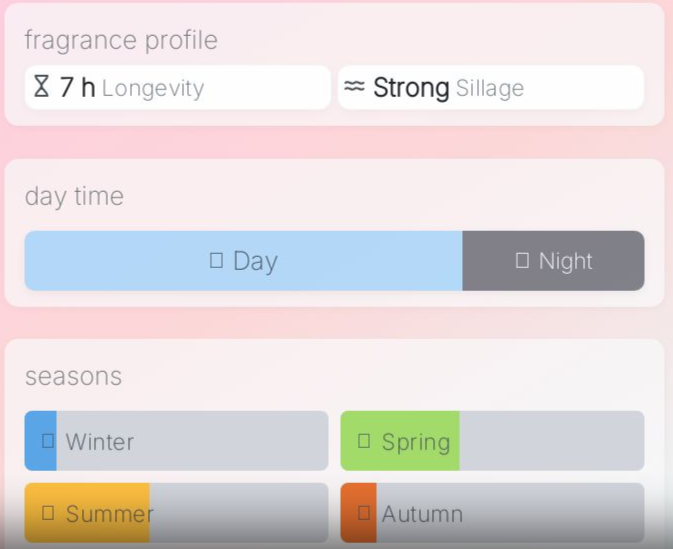673x549 pixels.
Task: Click the "7 h" longevity value
Action: [x=78, y=88]
